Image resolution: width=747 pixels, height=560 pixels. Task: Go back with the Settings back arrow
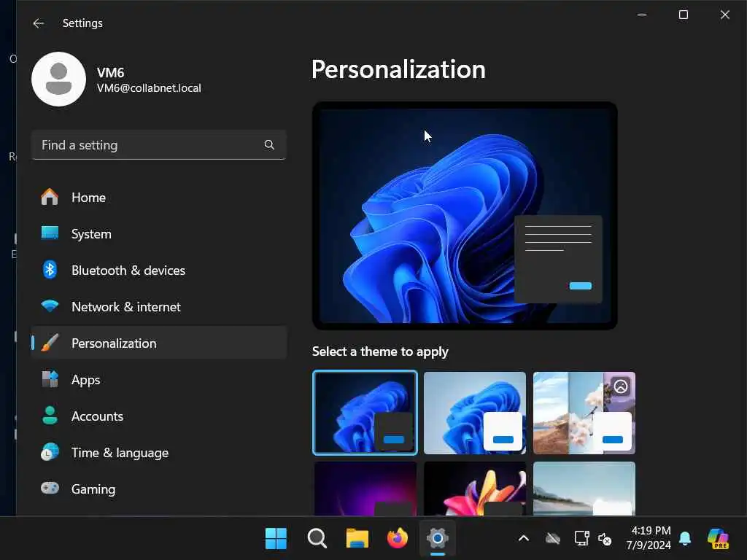click(x=38, y=23)
